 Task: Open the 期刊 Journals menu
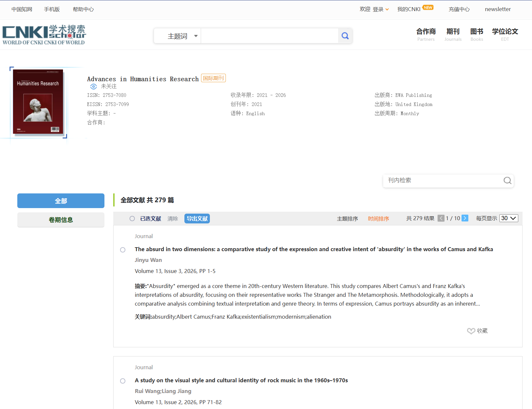pos(453,35)
